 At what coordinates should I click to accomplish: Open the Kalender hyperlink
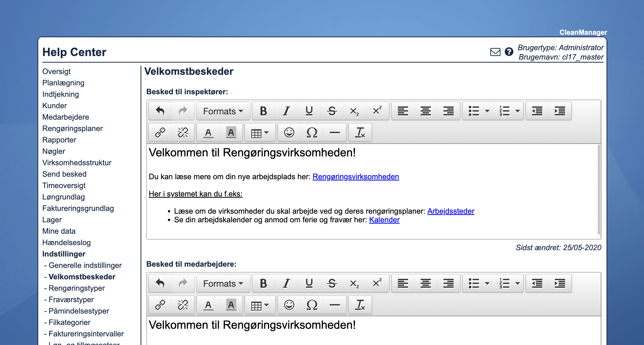pos(384,220)
